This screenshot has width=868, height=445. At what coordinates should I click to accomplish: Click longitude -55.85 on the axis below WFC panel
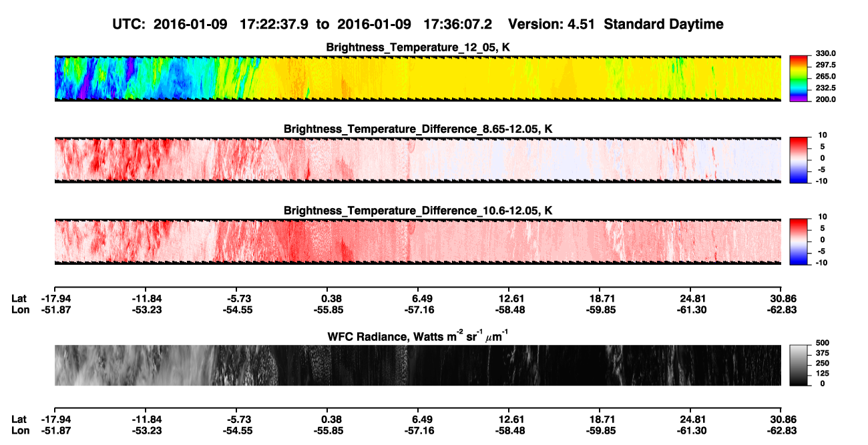tap(327, 430)
